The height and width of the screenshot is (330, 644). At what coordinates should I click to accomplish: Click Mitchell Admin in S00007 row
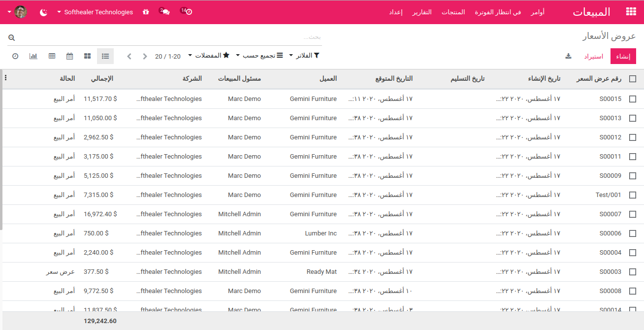(x=240, y=214)
